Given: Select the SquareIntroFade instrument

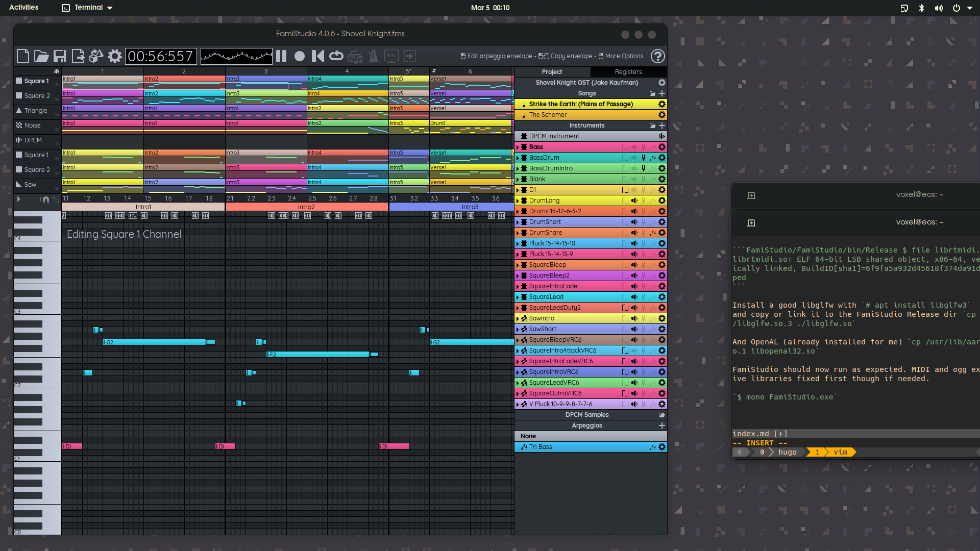Looking at the screenshot, I should tap(591, 286).
